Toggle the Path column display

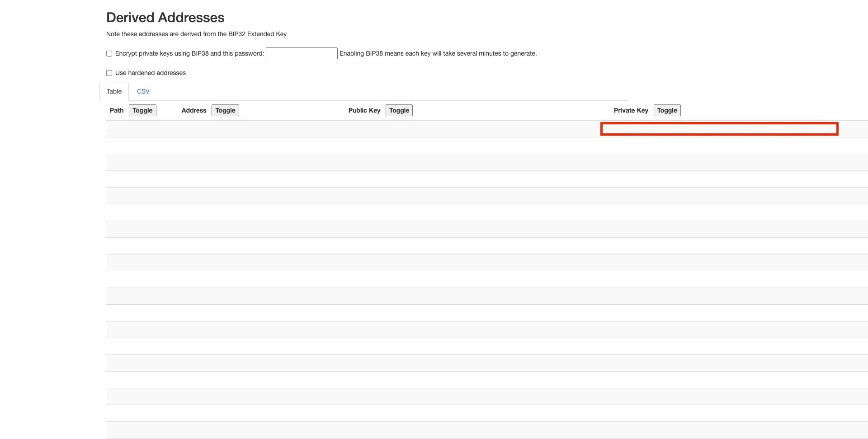point(142,110)
